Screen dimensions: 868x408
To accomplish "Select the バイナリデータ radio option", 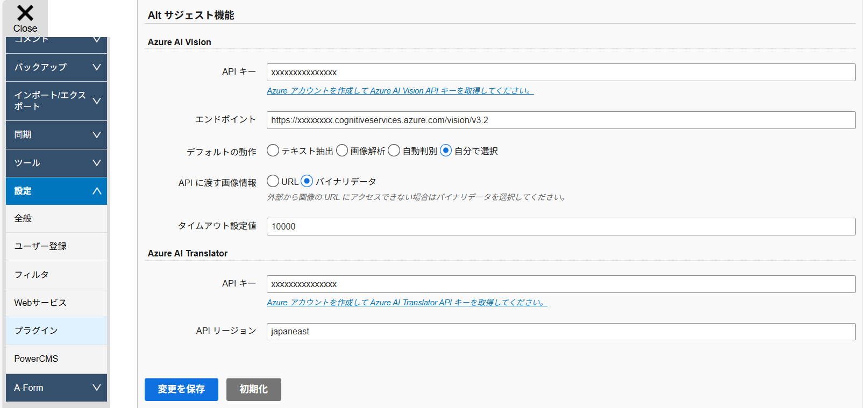I will pyautogui.click(x=307, y=181).
